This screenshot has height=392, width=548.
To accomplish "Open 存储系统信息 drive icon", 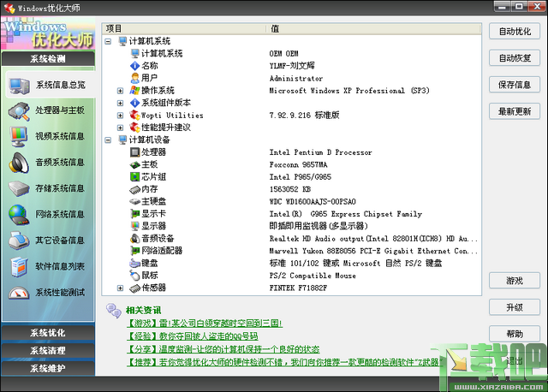I will pos(19,188).
